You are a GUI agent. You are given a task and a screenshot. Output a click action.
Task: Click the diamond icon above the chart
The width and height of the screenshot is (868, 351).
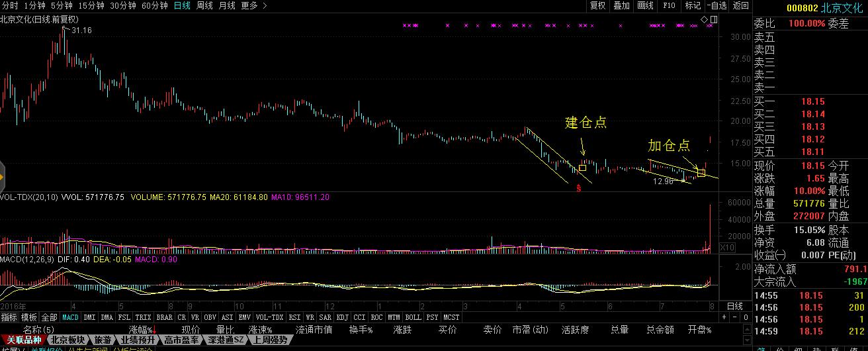point(705,18)
